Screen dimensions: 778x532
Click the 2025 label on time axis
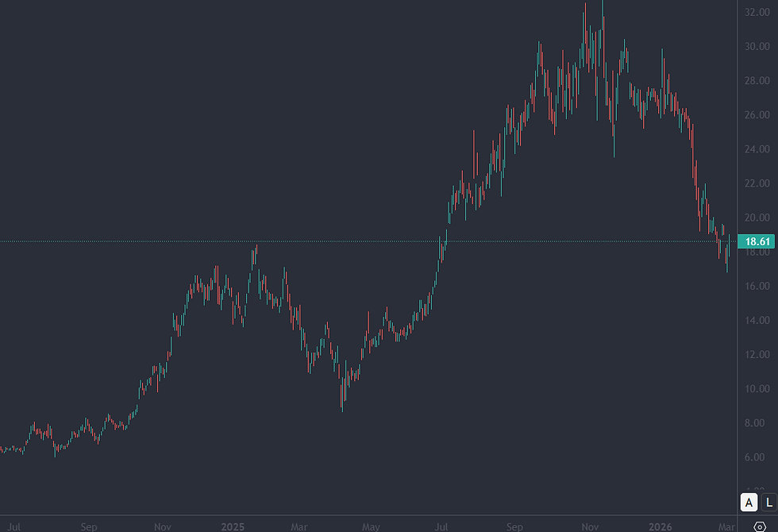[x=233, y=526]
